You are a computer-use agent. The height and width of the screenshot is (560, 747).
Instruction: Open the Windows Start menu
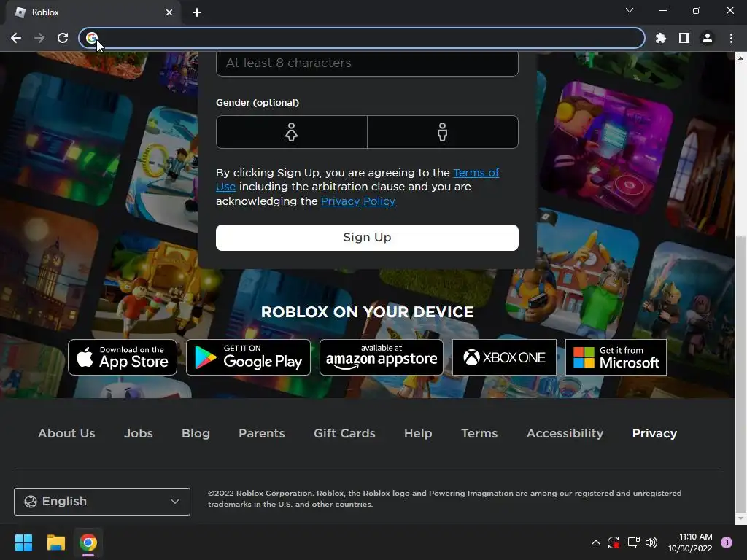(x=23, y=542)
